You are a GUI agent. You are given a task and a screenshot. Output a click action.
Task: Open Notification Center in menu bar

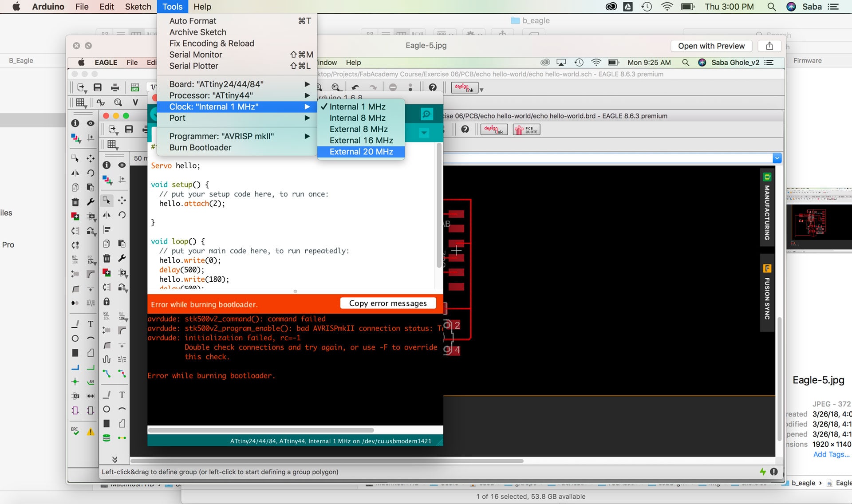click(x=833, y=7)
